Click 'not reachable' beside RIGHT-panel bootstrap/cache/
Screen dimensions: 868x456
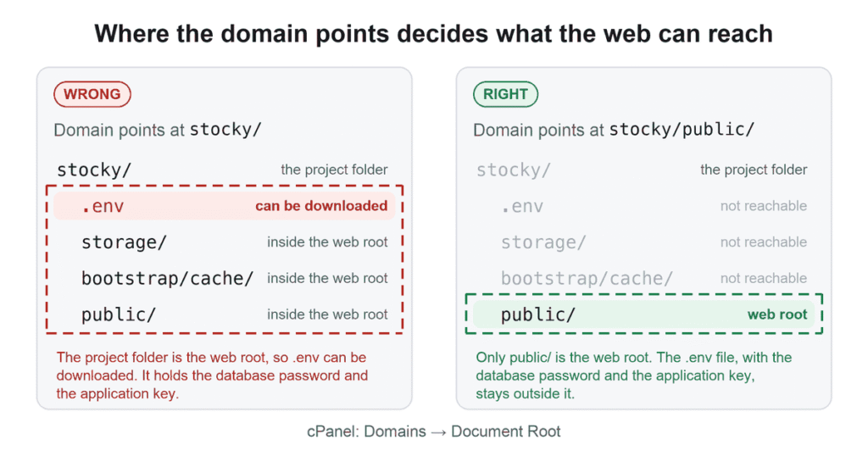click(x=764, y=278)
